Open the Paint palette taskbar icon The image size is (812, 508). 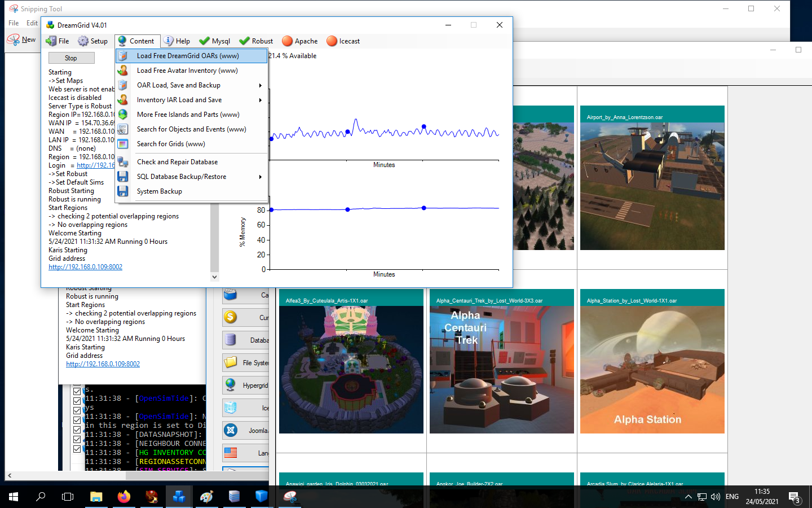[x=206, y=497]
